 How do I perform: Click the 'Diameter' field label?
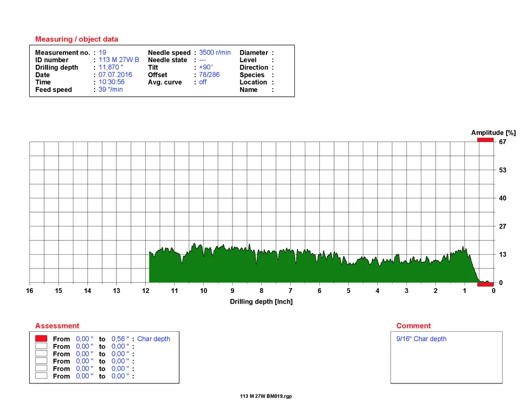254,53
